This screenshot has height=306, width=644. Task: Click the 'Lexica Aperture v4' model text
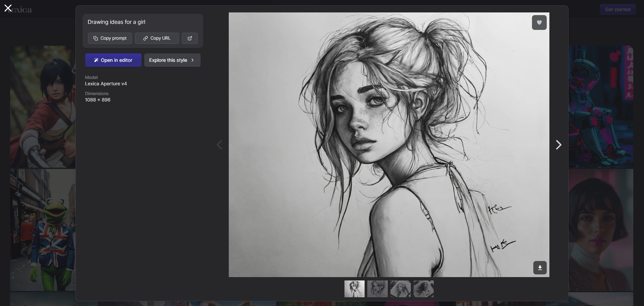pos(106,84)
